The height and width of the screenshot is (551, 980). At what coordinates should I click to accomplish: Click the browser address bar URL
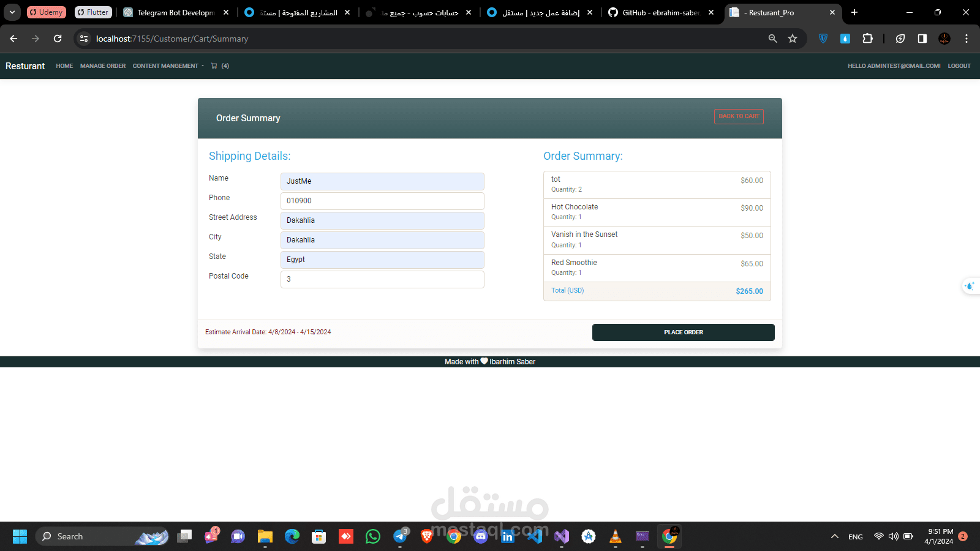tap(172, 39)
